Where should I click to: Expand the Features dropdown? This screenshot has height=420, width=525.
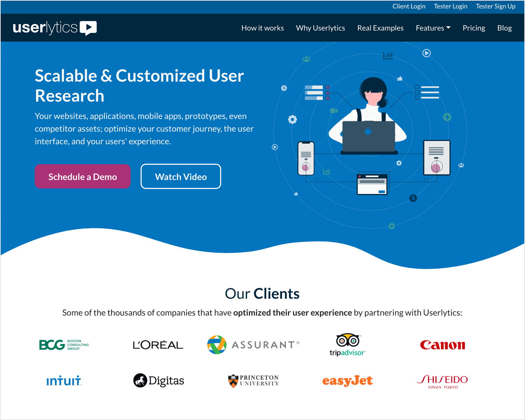(433, 28)
